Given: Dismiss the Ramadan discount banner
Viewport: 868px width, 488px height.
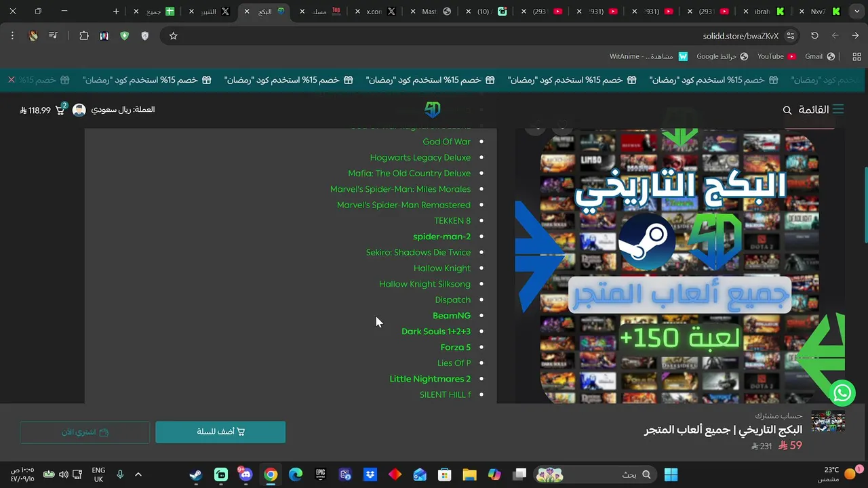Looking at the screenshot, I should point(12,80).
